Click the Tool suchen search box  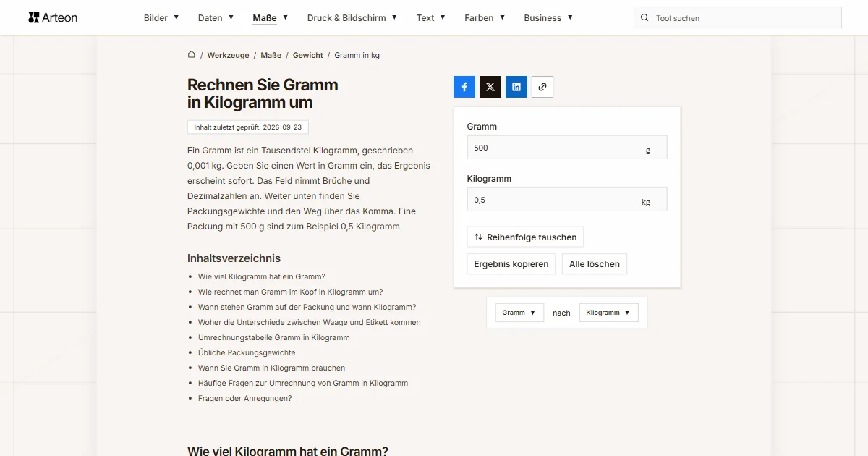pyautogui.click(x=738, y=18)
